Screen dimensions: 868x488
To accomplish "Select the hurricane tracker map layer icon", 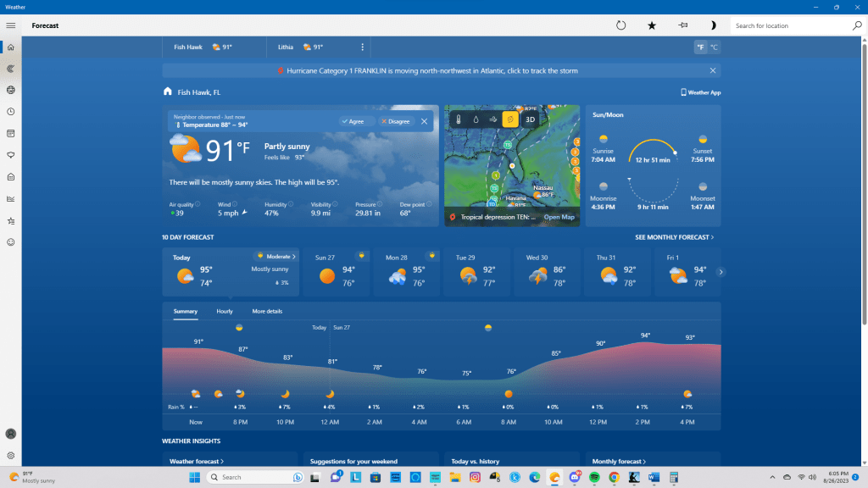I will (510, 119).
